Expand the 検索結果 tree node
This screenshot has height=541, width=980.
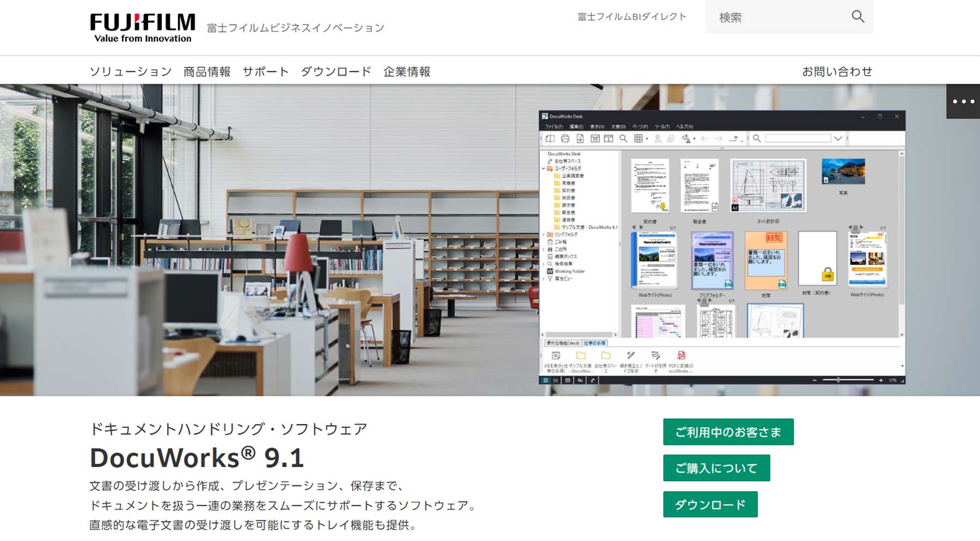[x=543, y=264]
